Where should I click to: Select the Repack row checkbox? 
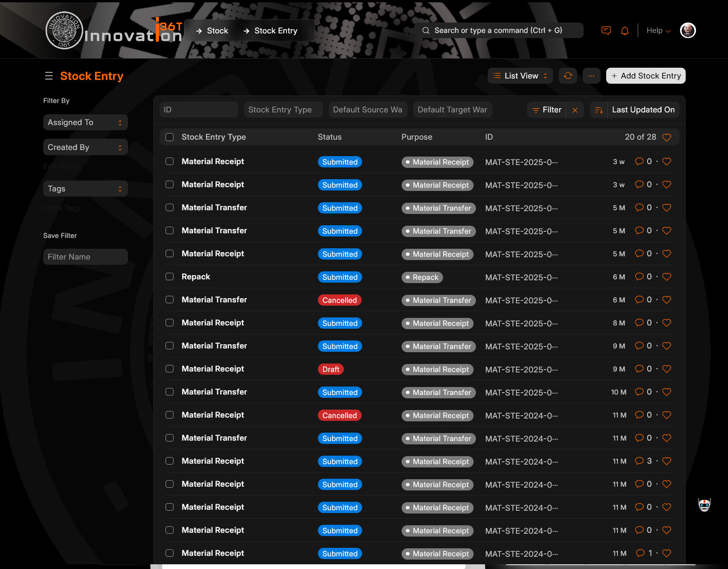(x=170, y=277)
